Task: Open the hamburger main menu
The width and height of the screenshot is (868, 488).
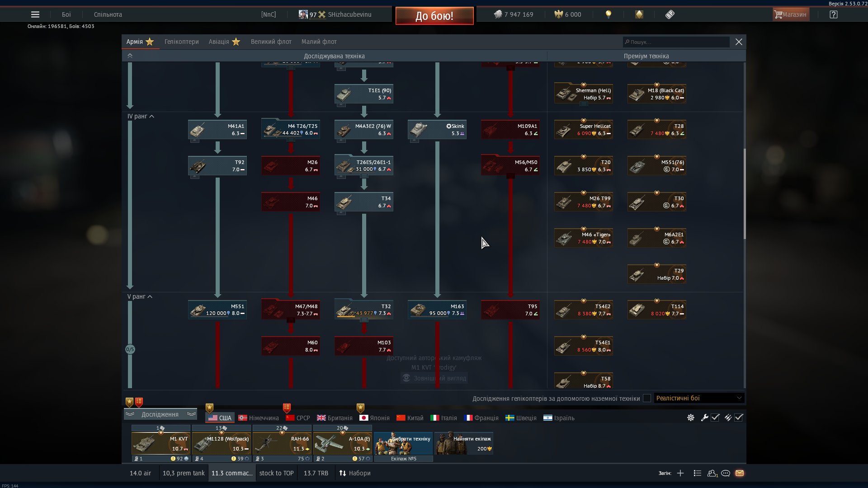Action: coord(35,14)
